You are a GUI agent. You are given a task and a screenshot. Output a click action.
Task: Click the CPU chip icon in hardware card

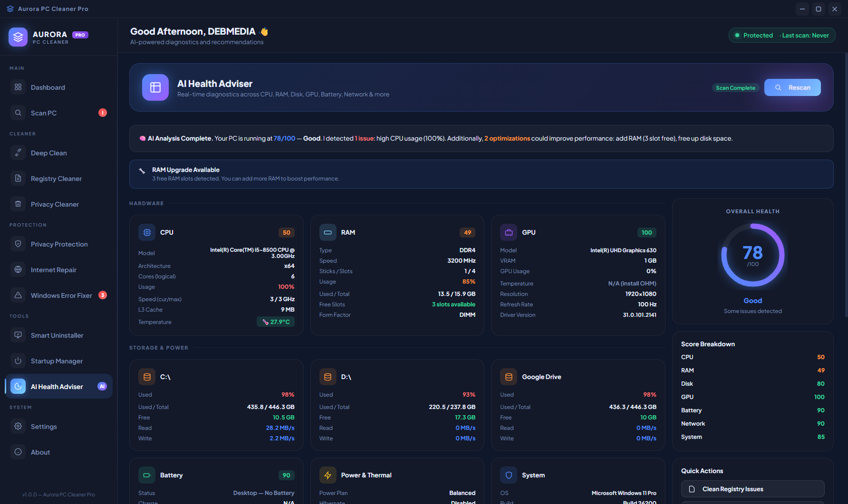[x=147, y=233]
